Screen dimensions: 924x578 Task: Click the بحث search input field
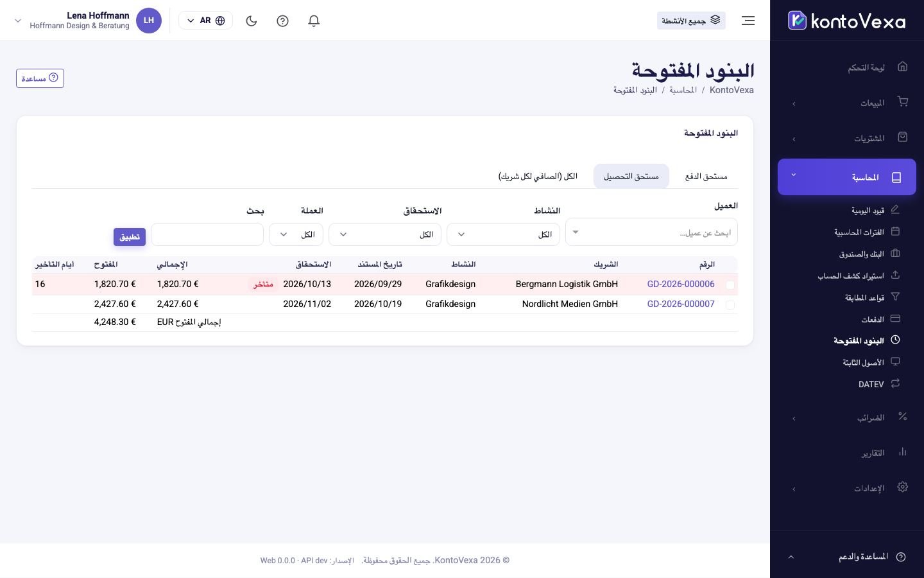click(x=207, y=234)
